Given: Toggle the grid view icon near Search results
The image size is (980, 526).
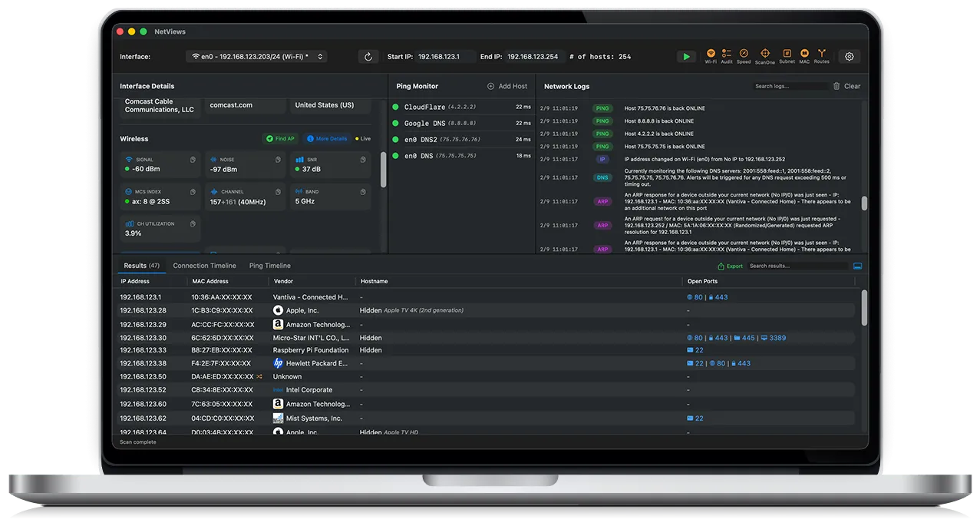Looking at the screenshot, I should tap(857, 265).
